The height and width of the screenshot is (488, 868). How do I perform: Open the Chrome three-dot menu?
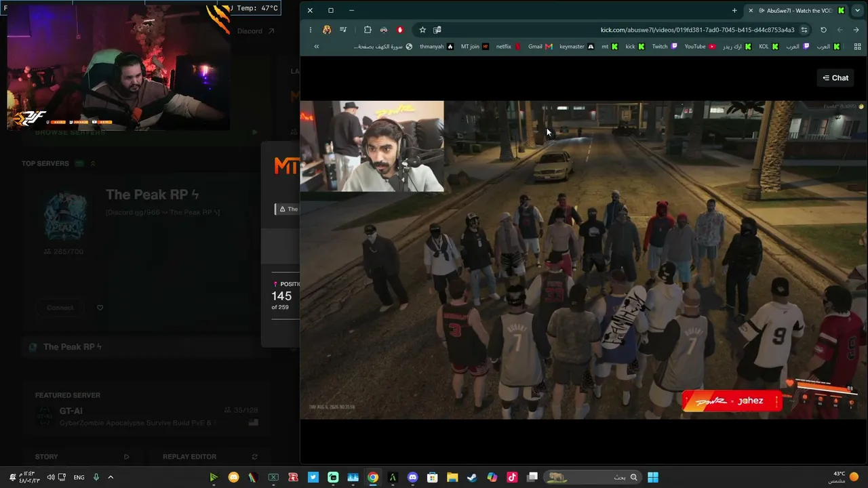[311, 30]
